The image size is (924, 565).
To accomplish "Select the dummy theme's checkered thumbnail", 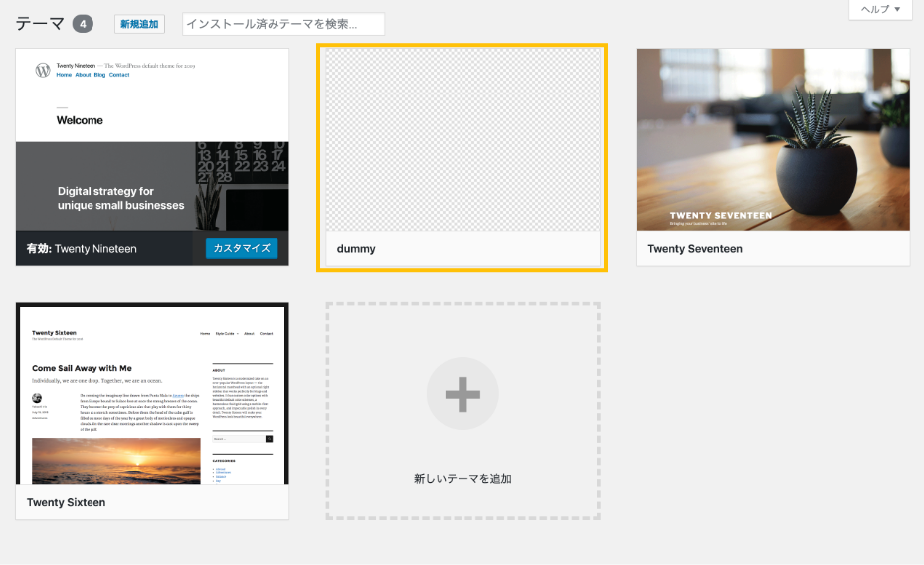I will point(462,139).
